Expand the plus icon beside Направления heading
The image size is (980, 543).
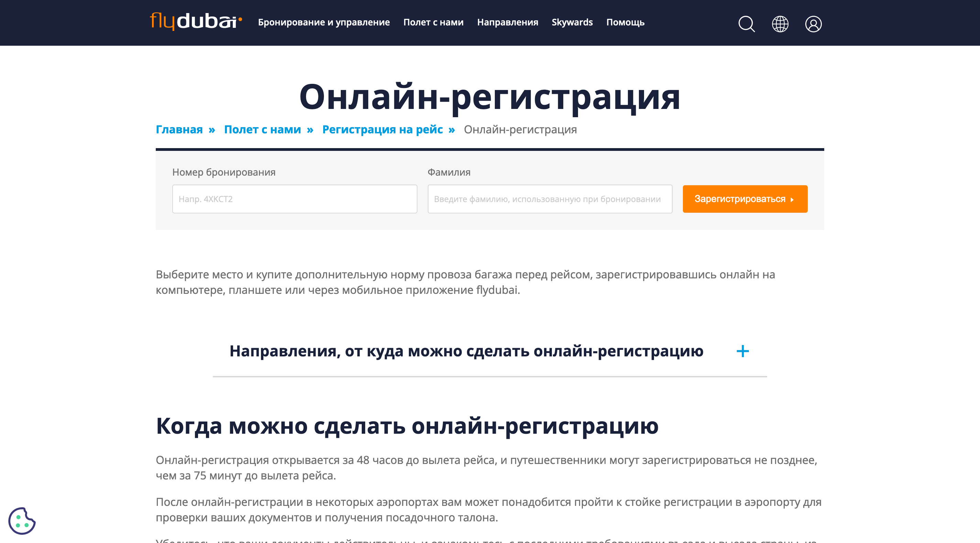743,351
